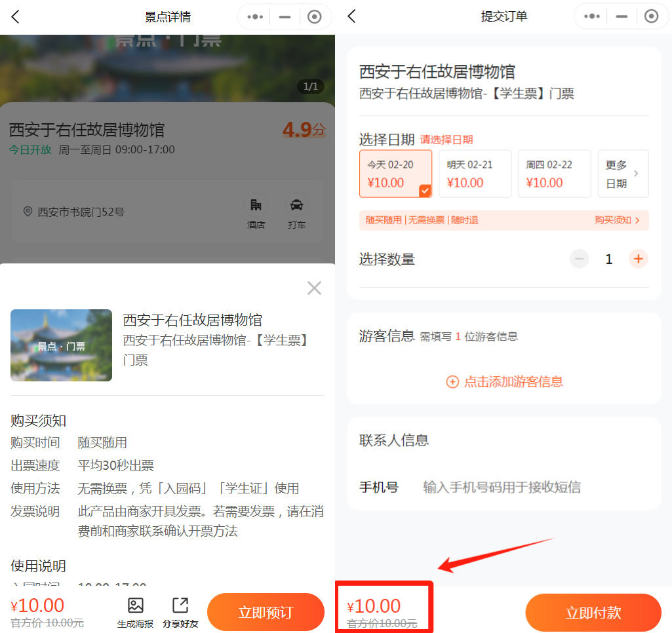Minimize the 景点详情 mini program
This screenshot has width=672, height=633.
[285, 17]
